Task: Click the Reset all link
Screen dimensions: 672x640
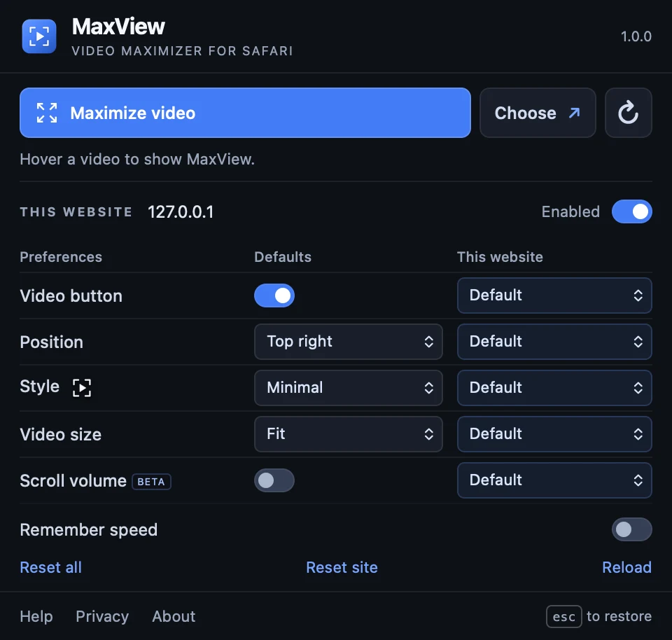Action: tap(50, 567)
